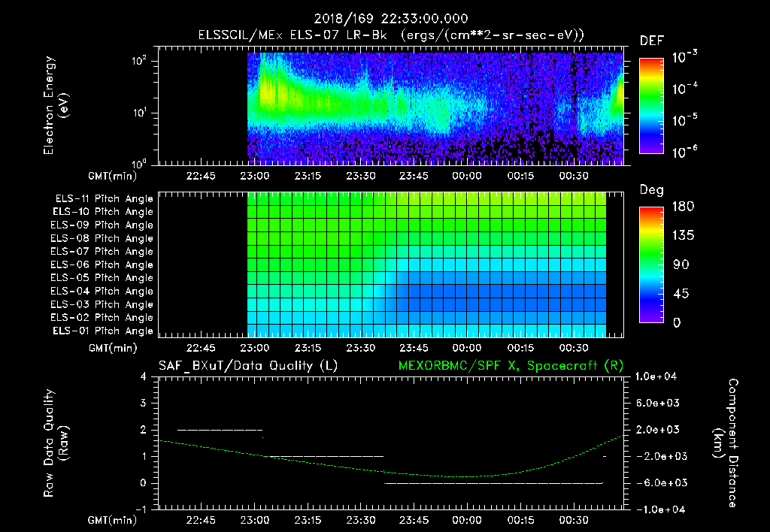Select the ELS-01 Pitch Angle row label
Screen dimensions: 770x532
point(103,331)
